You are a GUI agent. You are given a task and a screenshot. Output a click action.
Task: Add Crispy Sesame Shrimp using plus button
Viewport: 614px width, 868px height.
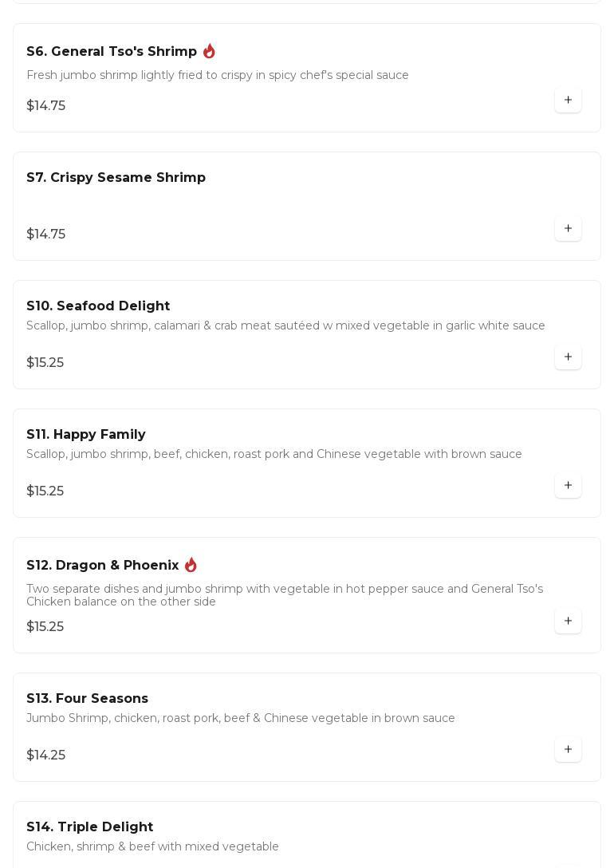[x=568, y=229]
